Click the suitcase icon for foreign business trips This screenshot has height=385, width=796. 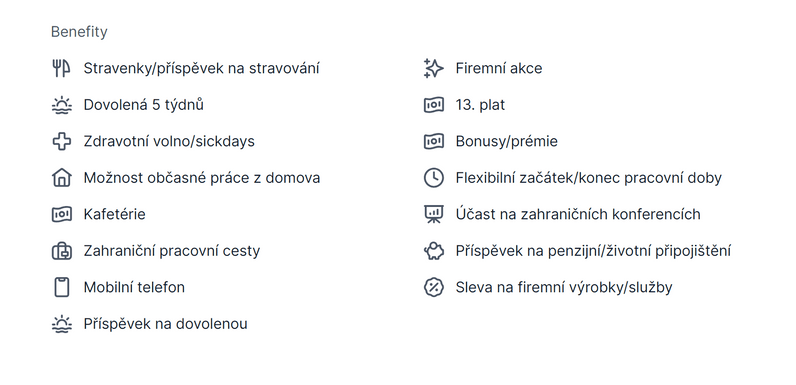click(x=61, y=251)
